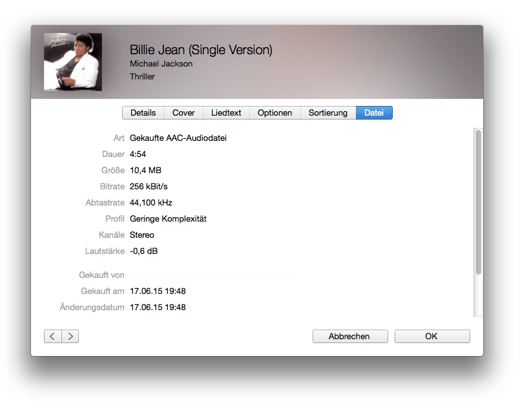The height and width of the screenshot is (420, 529).
Task: Open the Liedtext tab
Action: click(x=226, y=113)
